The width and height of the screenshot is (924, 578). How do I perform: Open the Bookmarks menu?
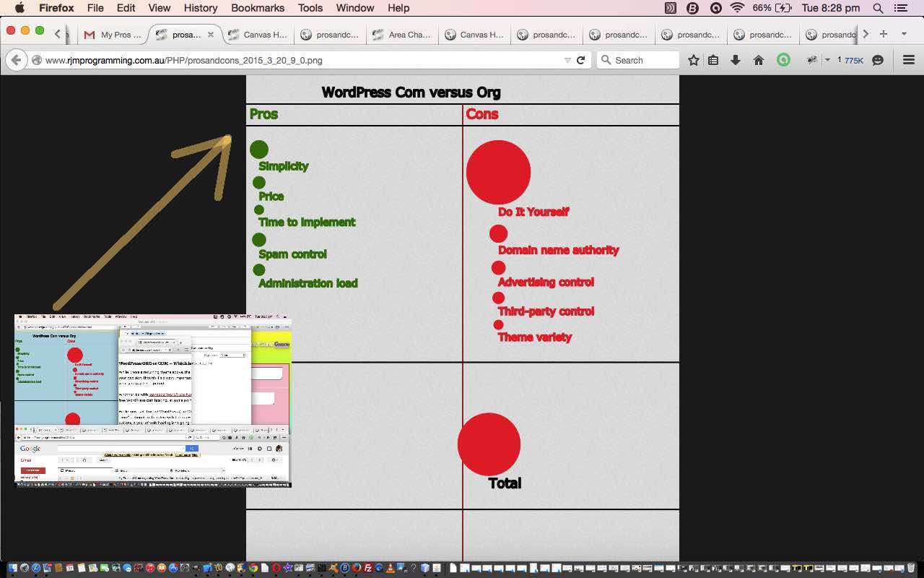[x=258, y=8]
